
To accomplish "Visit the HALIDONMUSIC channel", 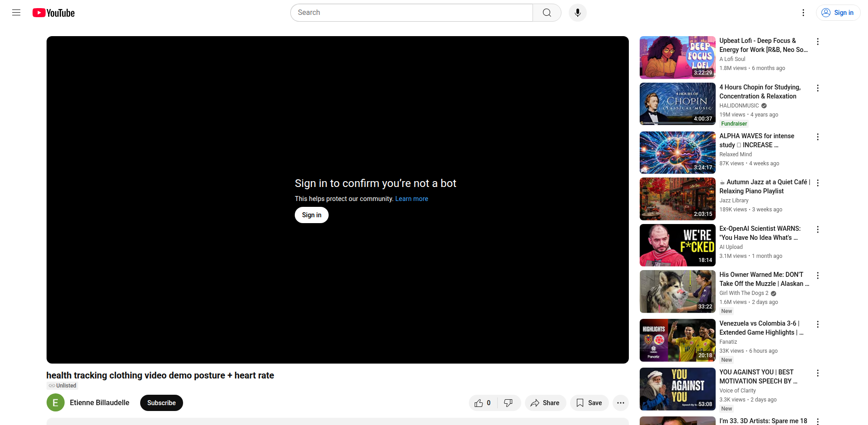I will (739, 106).
